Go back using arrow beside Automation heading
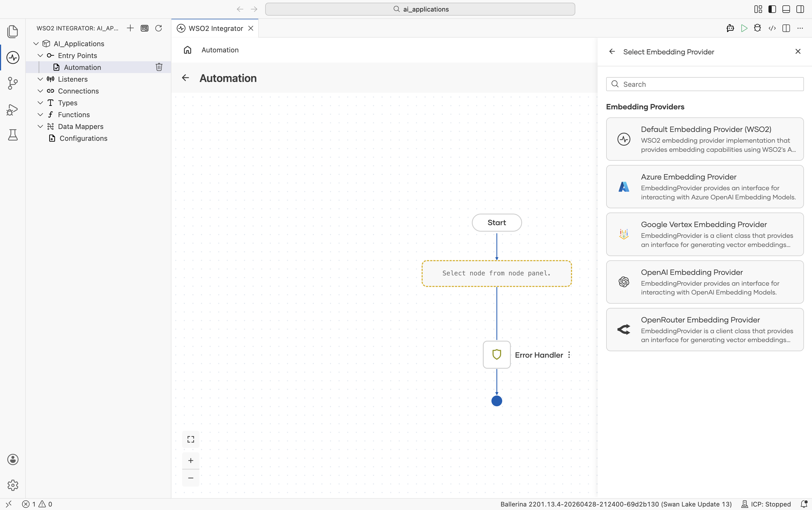Image resolution: width=812 pixels, height=510 pixels. 185,78
